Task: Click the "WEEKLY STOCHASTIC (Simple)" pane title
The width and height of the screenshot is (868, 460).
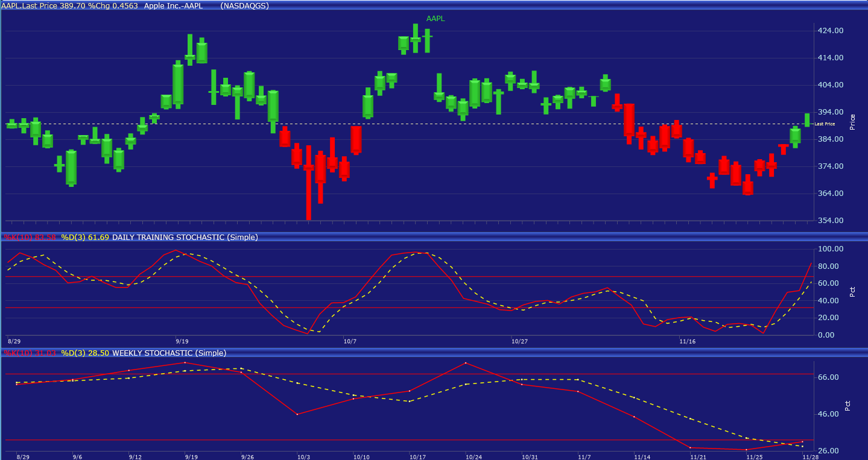Action: tap(169, 353)
